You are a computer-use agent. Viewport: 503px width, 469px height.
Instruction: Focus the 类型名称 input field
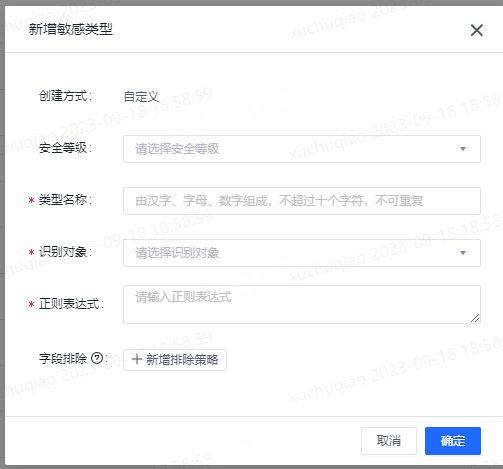[x=302, y=201]
